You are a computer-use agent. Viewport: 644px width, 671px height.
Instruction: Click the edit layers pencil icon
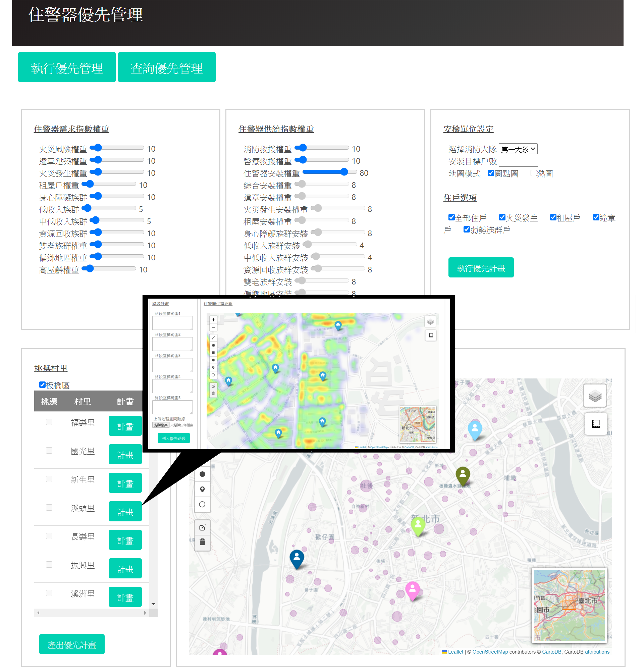pyautogui.click(x=202, y=527)
